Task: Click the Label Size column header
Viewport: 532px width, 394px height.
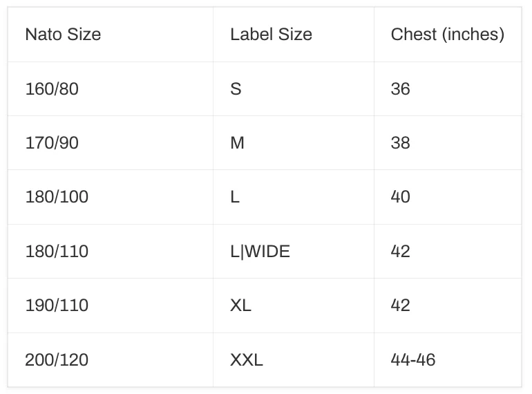Action: click(271, 35)
